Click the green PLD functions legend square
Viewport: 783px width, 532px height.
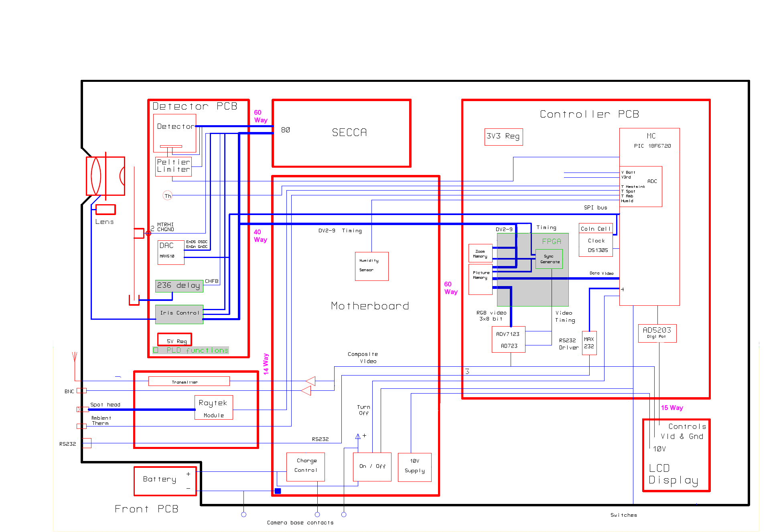(x=156, y=350)
